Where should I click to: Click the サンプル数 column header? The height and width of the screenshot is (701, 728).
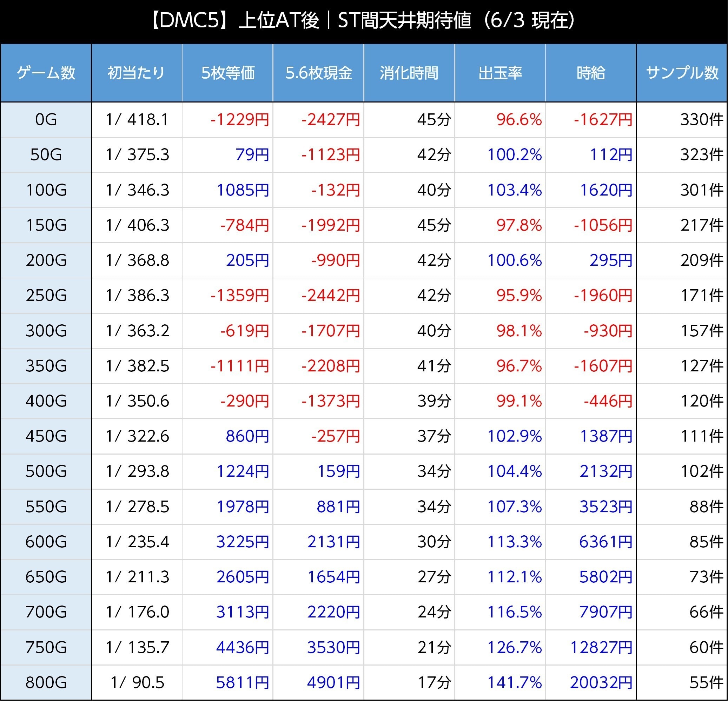tap(682, 73)
